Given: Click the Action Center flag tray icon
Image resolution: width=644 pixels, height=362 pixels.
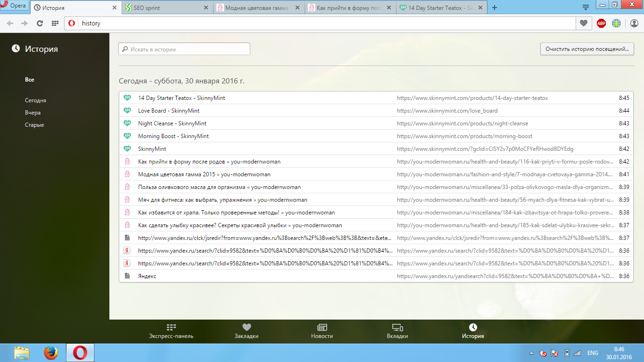Looking at the screenshot, I should (555, 353).
